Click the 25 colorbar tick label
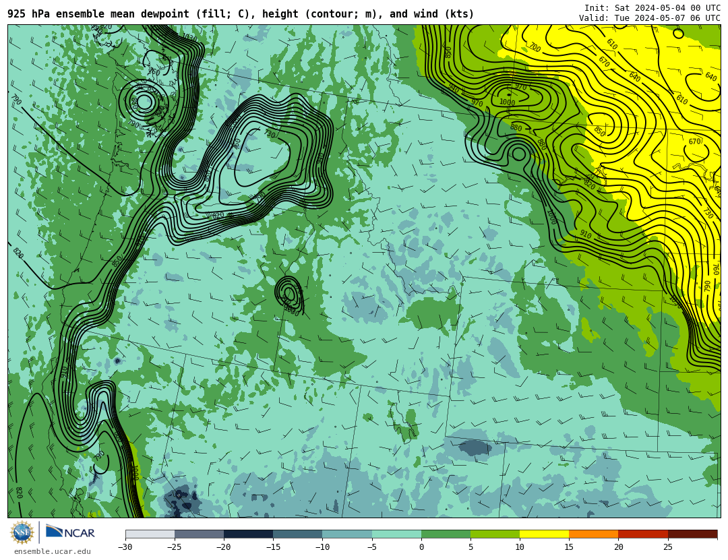The width and height of the screenshot is (728, 560). pyautogui.click(x=667, y=547)
